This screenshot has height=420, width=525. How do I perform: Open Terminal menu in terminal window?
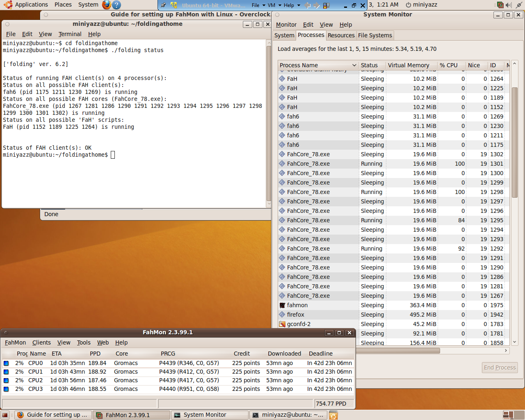[x=70, y=34]
